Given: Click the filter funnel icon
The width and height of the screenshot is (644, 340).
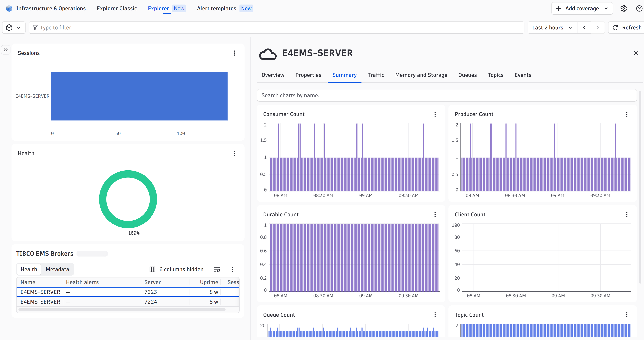Looking at the screenshot, I should click(35, 28).
